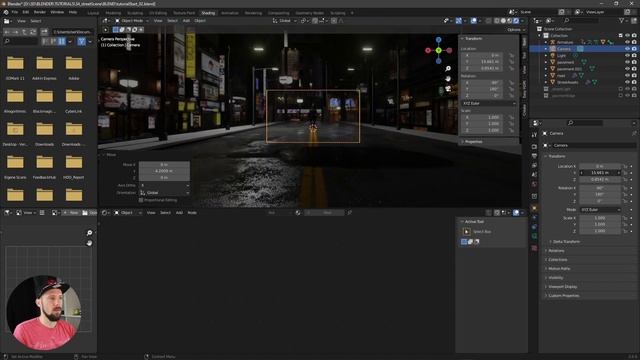Toggle render visibility for Light in outliner
The width and height of the screenshot is (640, 360).
click(x=634, y=56)
